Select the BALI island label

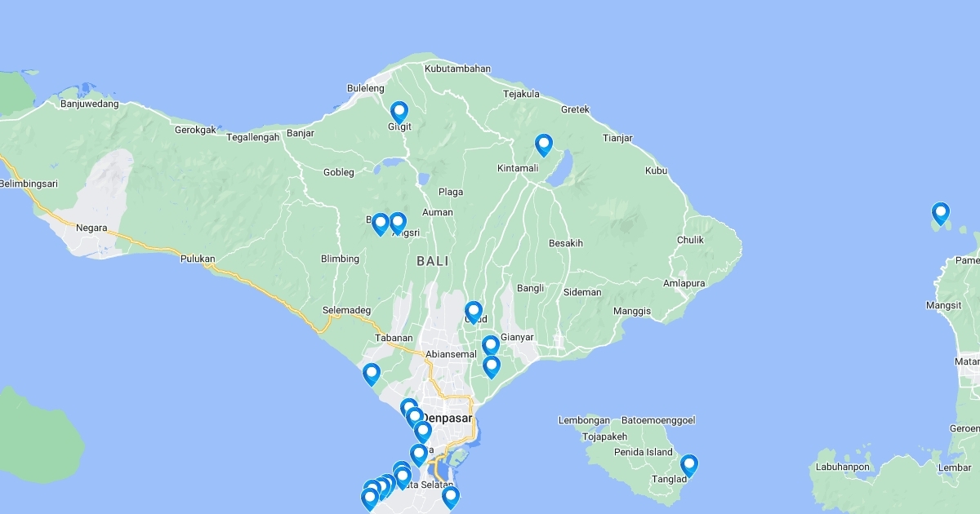432,261
